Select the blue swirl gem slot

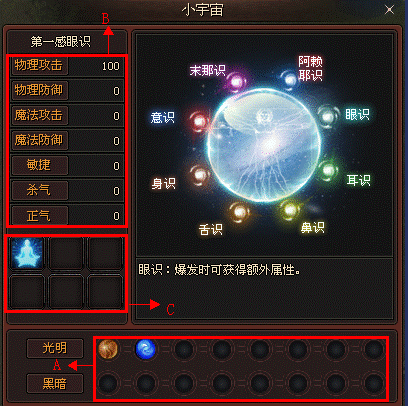click(x=145, y=349)
